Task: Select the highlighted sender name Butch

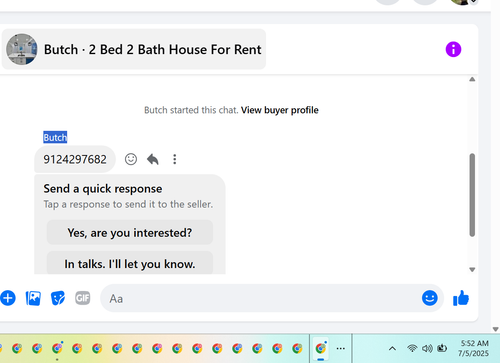Action: tap(55, 137)
